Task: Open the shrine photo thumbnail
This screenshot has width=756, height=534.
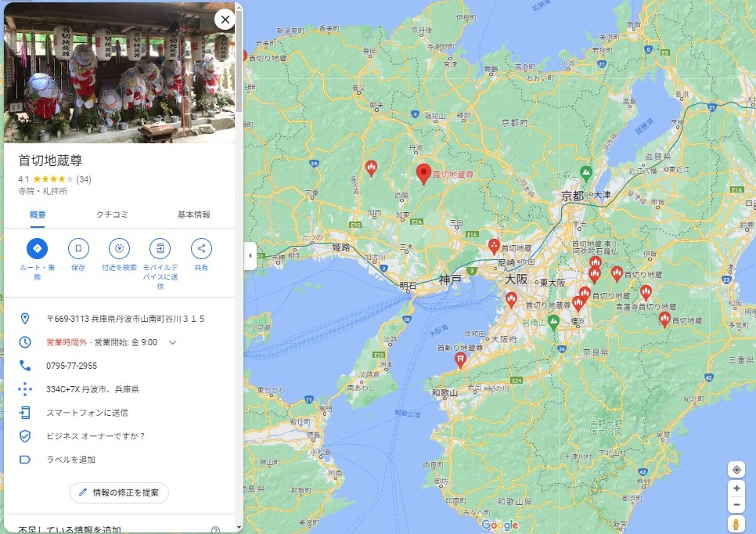Action: [120, 73]
